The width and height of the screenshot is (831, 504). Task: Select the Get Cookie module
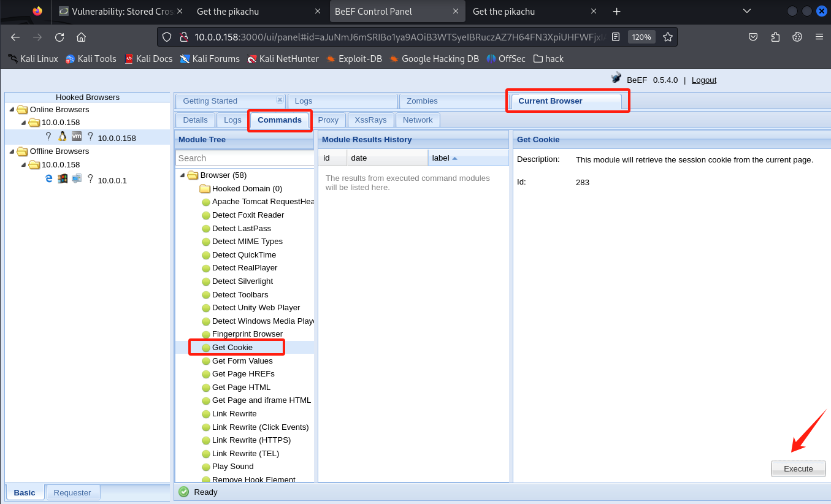[232, 348]
